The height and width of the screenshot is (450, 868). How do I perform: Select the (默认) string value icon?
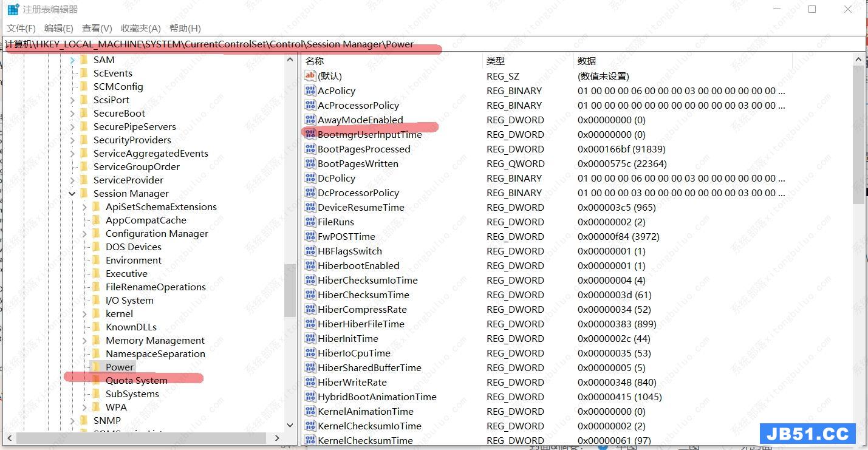coord(310,77)
